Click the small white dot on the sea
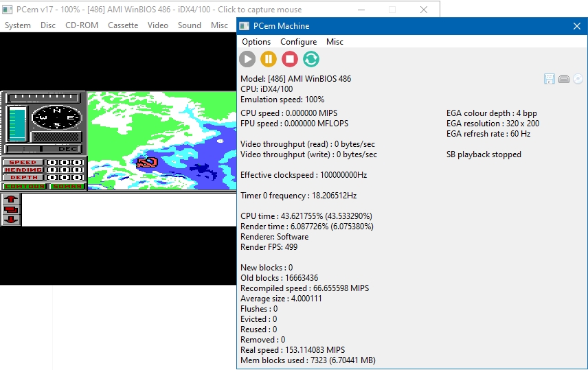 (x=220, y=141)
